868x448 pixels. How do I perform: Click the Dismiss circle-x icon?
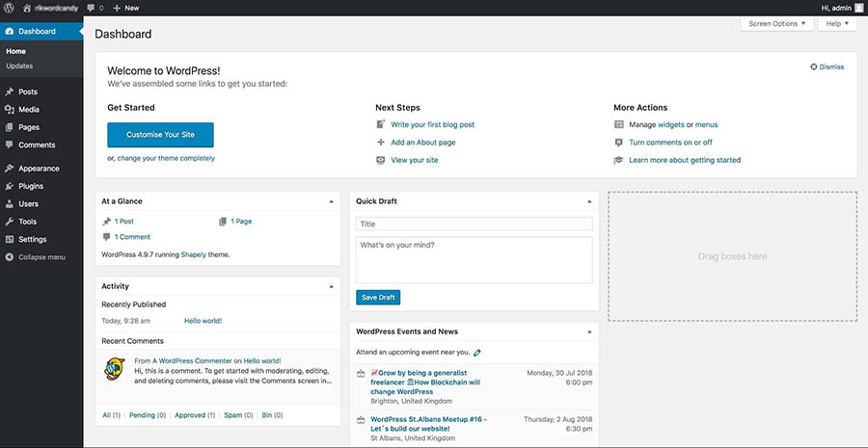pyautogui.click(x=814, y=66)
